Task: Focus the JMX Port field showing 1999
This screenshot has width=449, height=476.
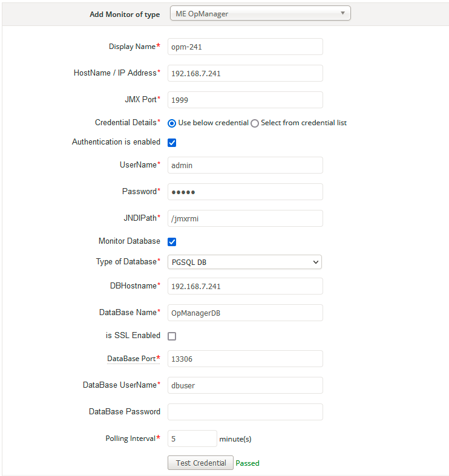Action: 245,100
